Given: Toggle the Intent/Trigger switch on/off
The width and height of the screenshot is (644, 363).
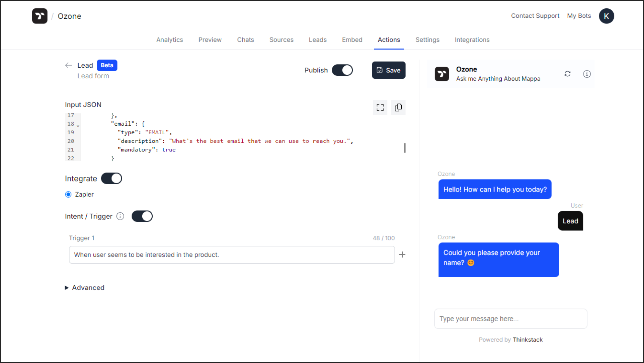Looking at the screenshot, I should (143, 216).
